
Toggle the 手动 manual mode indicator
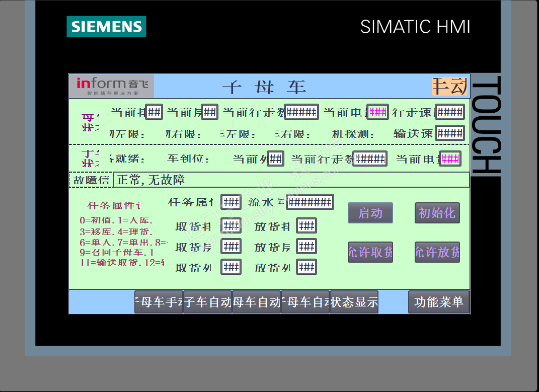pyautogui.click(x=449, y=86)
